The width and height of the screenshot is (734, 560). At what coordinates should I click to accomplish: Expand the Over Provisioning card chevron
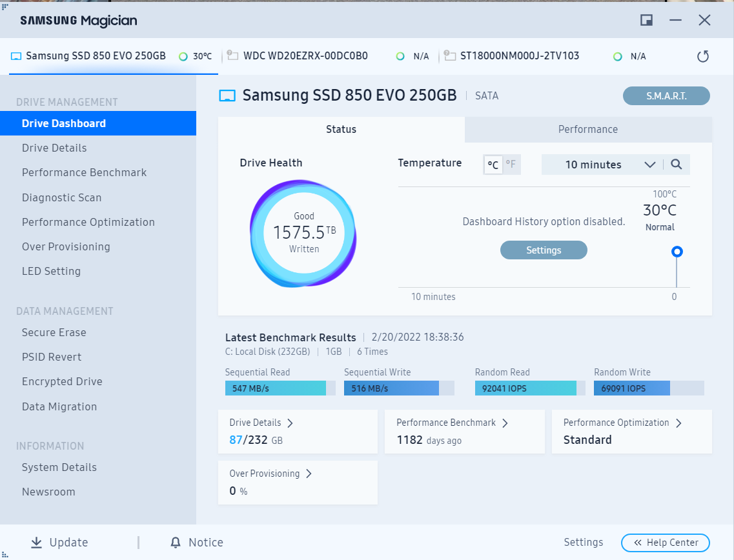coord(309,474)
